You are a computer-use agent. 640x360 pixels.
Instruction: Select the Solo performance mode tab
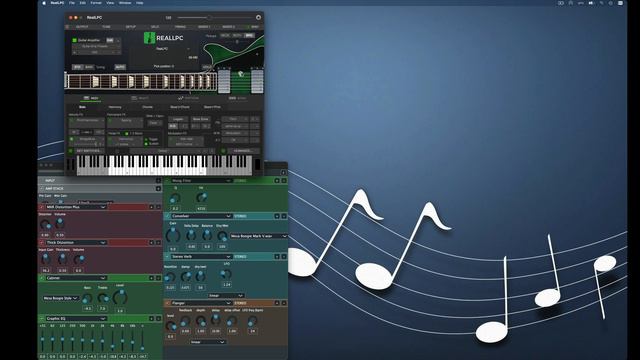pyautogui.click(x=82, y=107)
